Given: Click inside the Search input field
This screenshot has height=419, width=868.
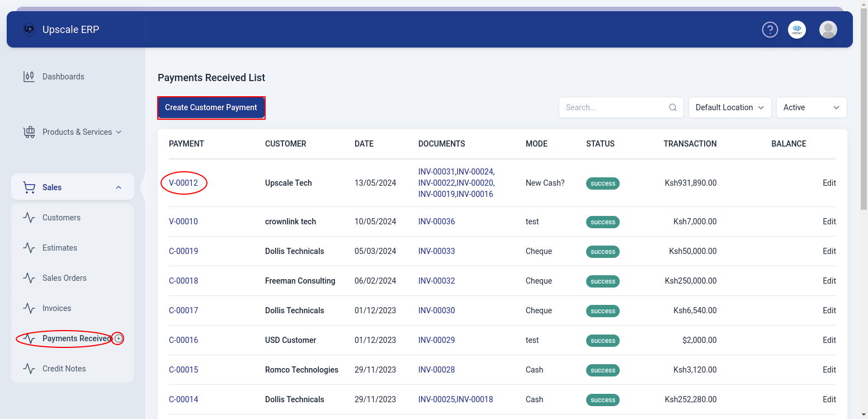Looking at the screenshot, I should click(610, 107).
